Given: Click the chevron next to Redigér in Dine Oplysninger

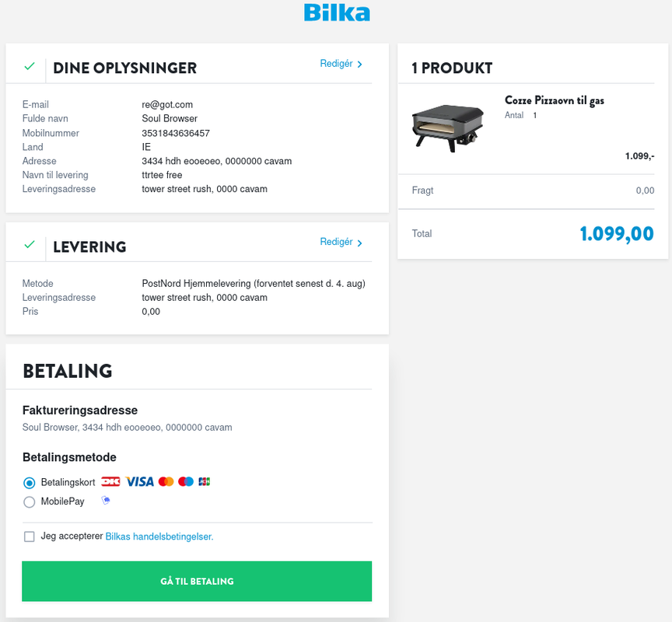Looking at the screenshot, I should tap(360, 65).
